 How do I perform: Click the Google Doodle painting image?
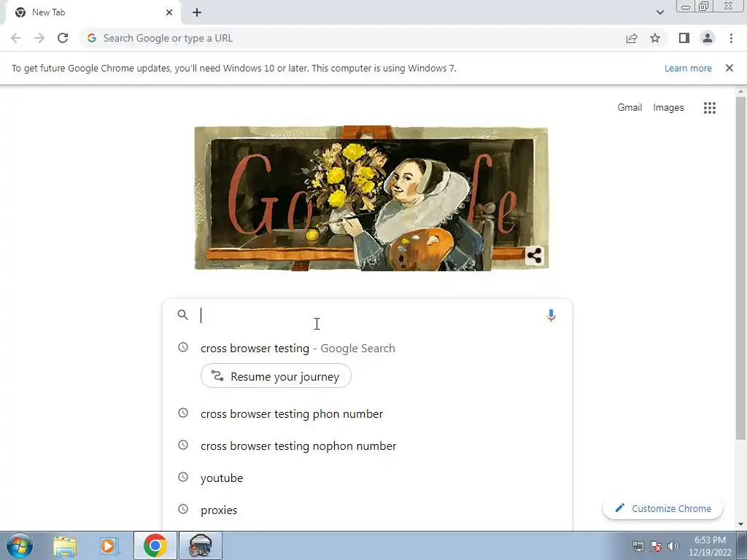point(371,198)
